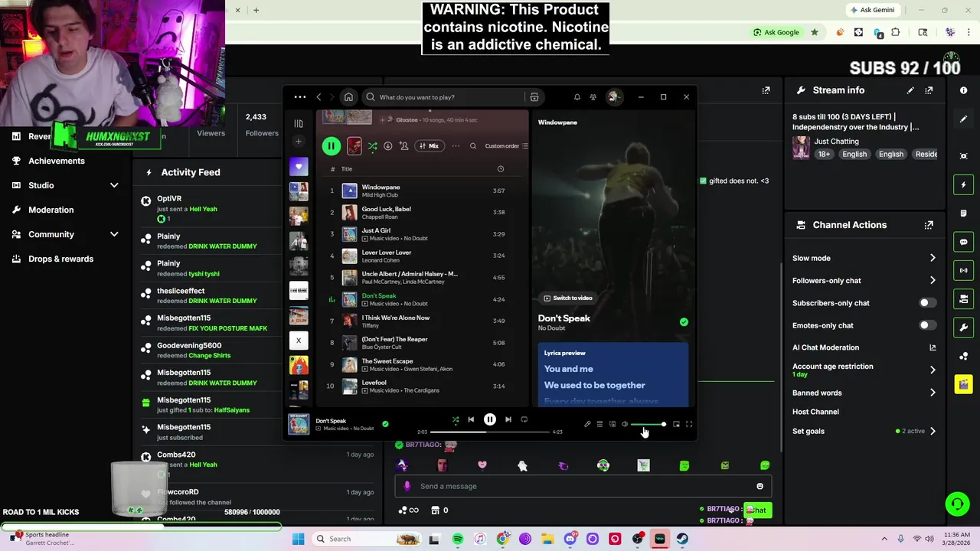
Task: Expand Banned words settings
Action: point(932,393)
